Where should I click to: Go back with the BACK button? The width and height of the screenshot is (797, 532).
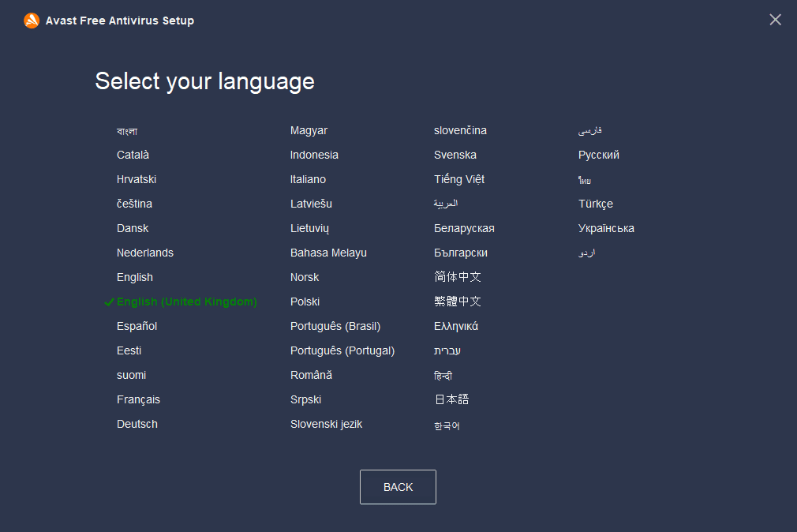(x=398, y=487)
